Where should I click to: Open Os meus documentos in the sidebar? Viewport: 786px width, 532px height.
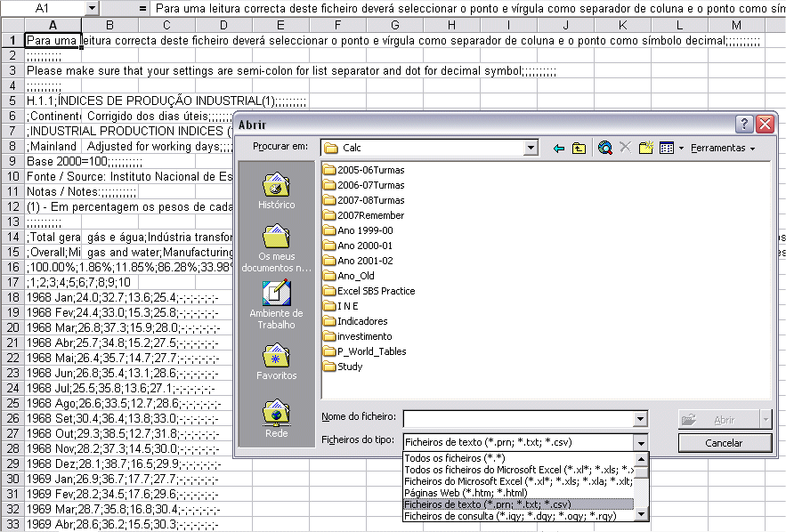[276, 248]
